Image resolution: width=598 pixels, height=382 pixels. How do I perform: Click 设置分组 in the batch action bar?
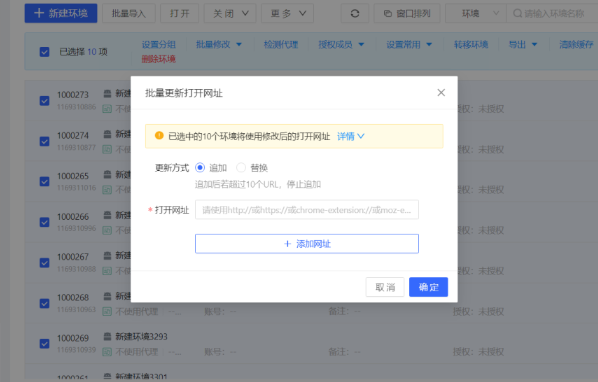(159, 45)
